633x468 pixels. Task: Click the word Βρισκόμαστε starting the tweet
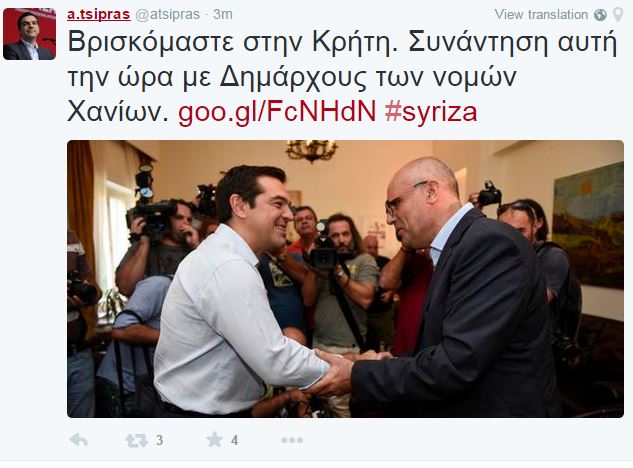coord(151,42)
